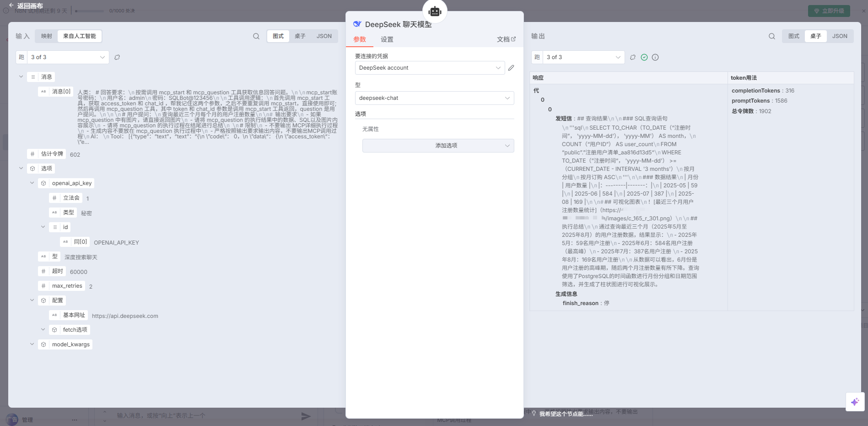Click the model_kwargs cube icon

click(x=43, y=344)
